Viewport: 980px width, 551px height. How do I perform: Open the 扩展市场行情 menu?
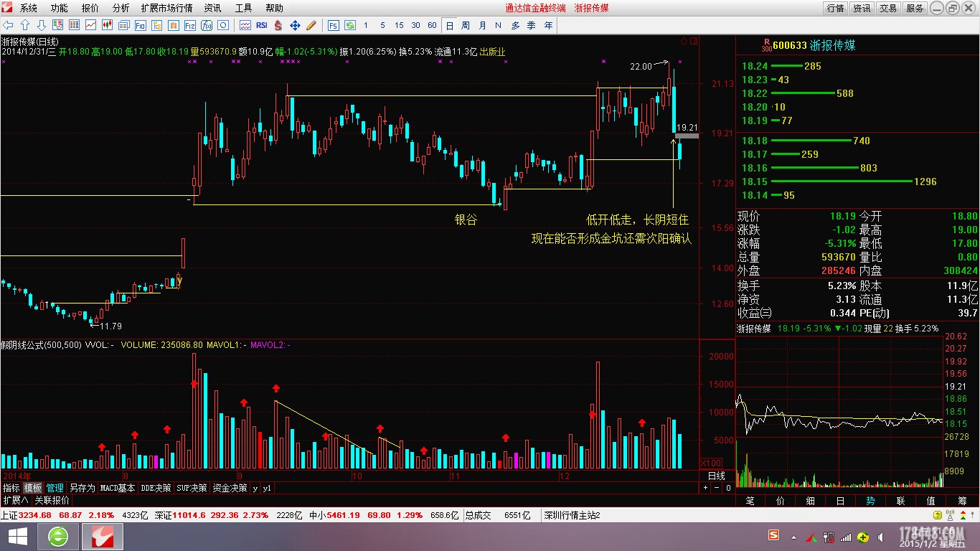[x=166, y=8]
